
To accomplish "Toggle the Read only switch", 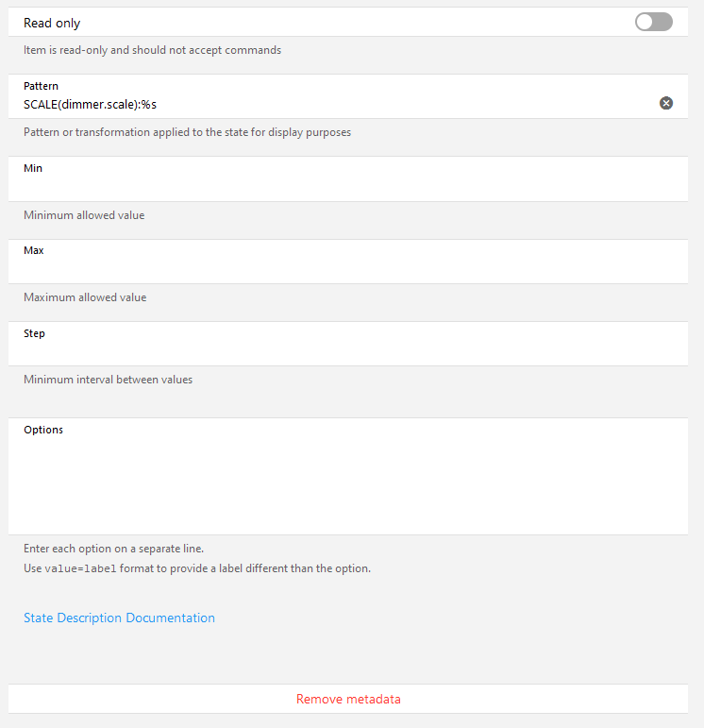I will pos(653,22).
